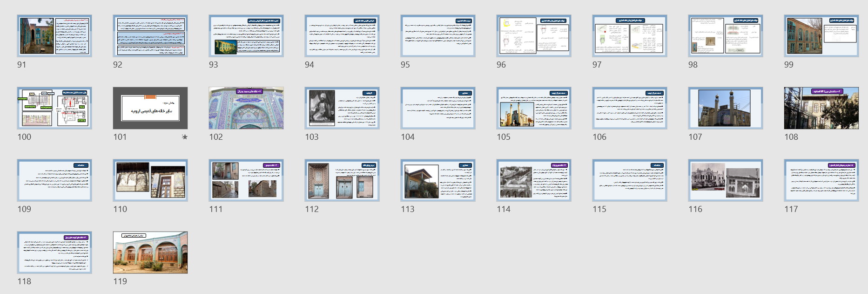The height and width of the screenshot is (294, 868).
Task: Choose slide 96 with diagram panels
Action: (534, 36)
